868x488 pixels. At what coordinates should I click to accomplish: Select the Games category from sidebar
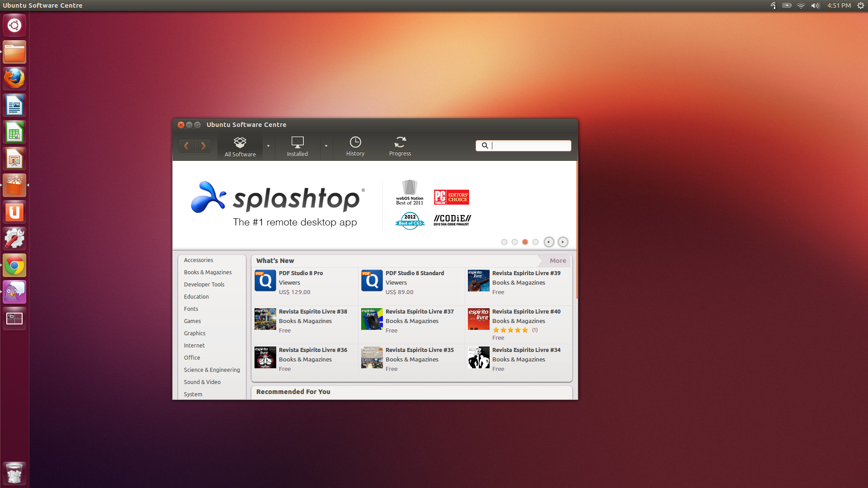(x=192, y=320)
